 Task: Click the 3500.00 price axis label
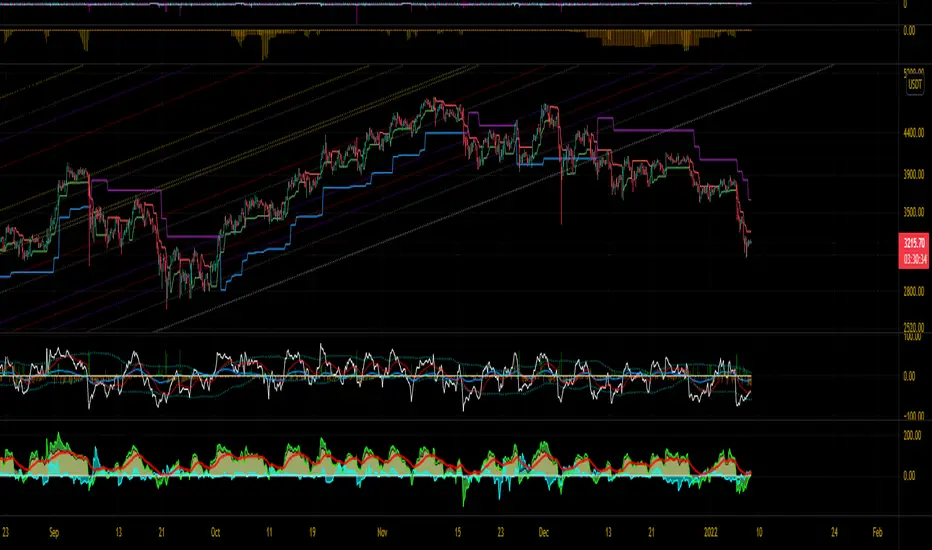(914, 212)
